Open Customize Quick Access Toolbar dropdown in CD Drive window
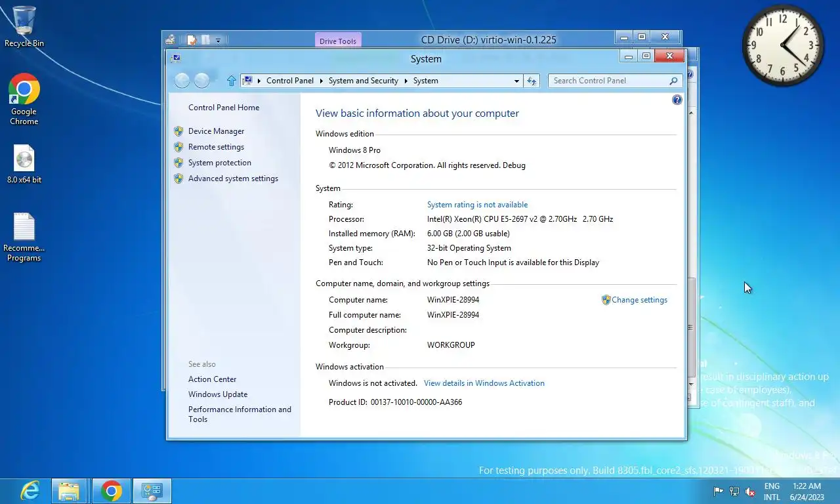The height and width of the screenshot is (504, 840). (218, 40)
